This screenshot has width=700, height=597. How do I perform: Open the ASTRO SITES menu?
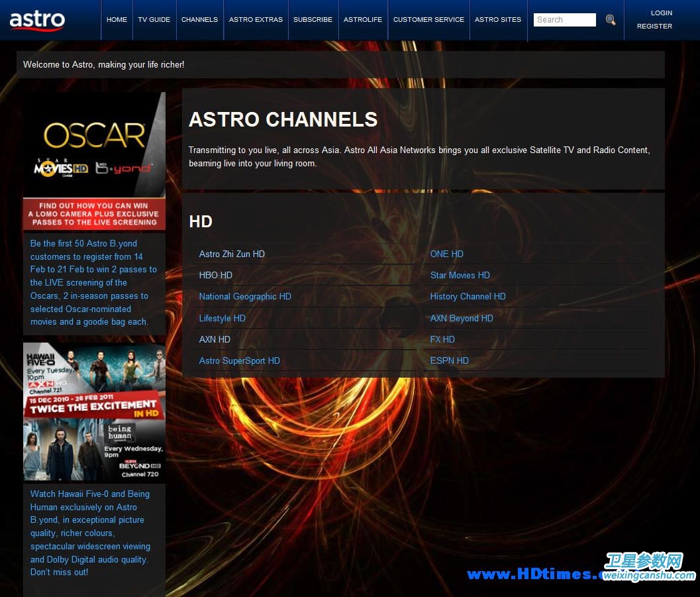point(498,20)
